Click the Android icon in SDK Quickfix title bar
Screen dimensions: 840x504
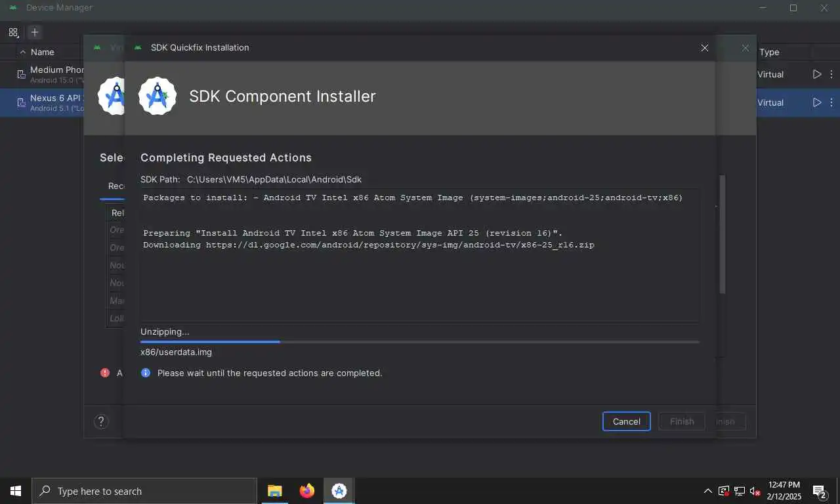tap(137, 48)
